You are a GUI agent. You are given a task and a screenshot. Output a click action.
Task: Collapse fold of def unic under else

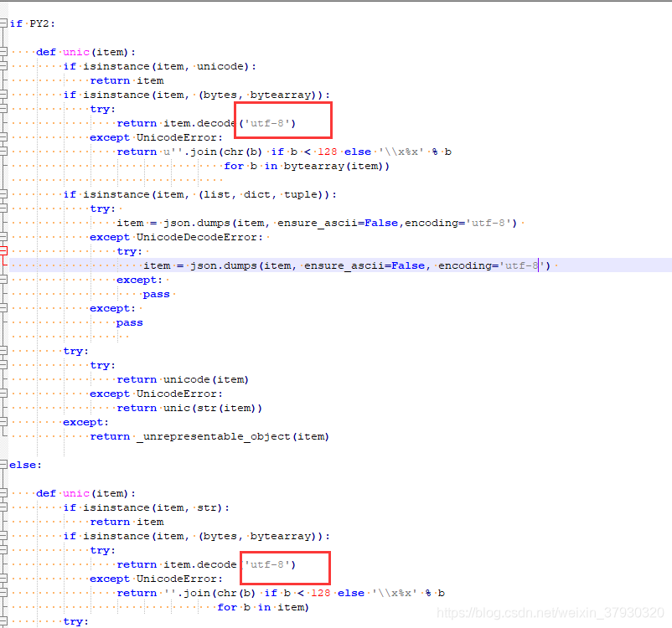pos(3,493)
